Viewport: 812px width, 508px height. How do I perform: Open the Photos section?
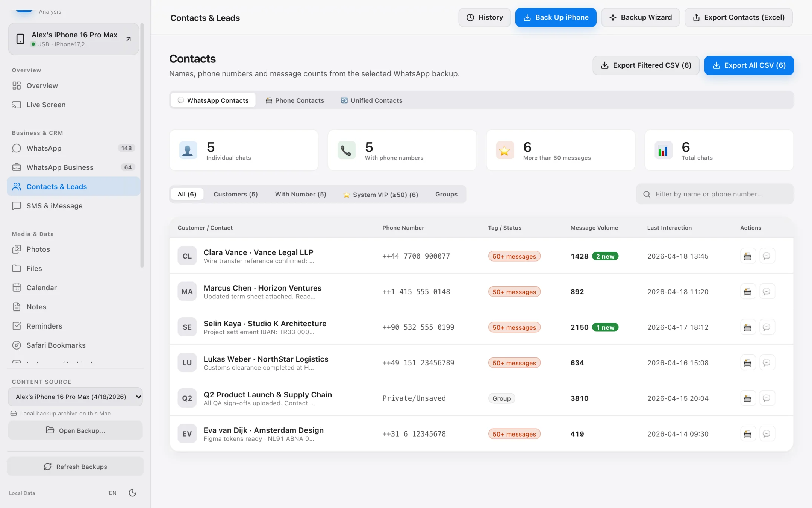73,249
